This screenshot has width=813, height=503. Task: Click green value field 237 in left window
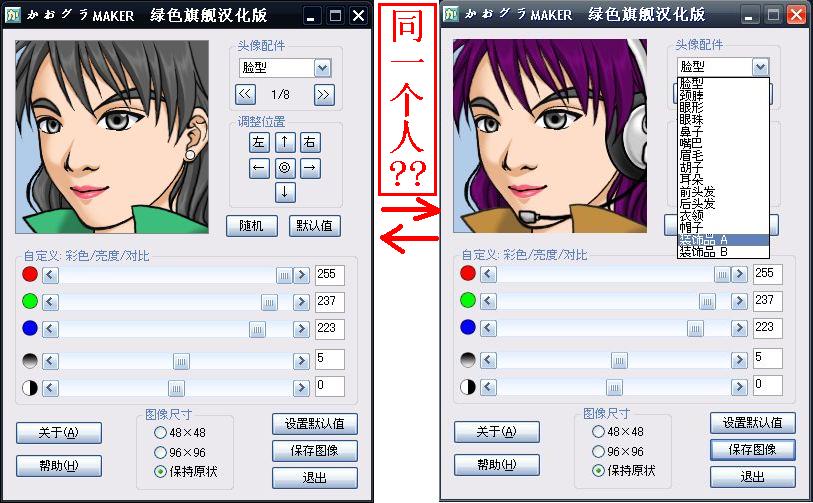coord(329,301)
